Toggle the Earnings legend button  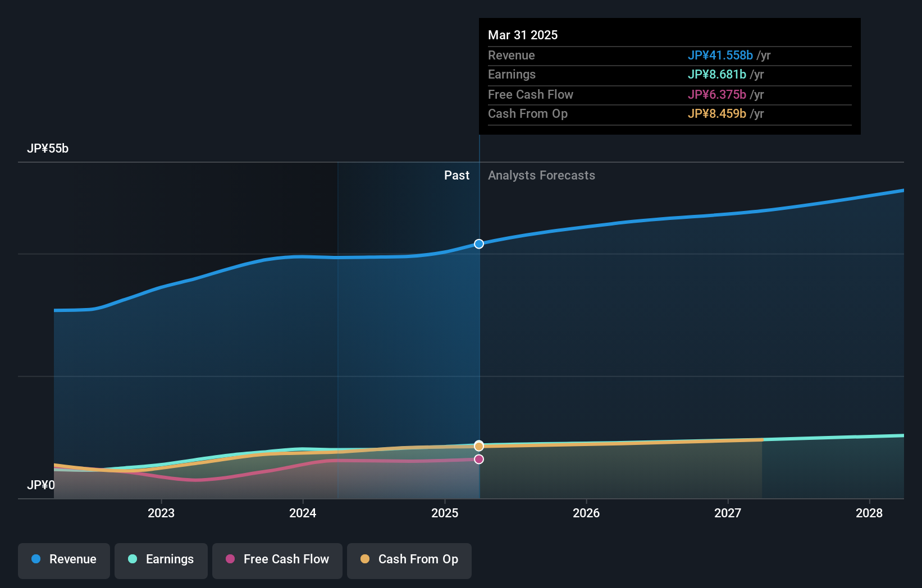(161, 561)
